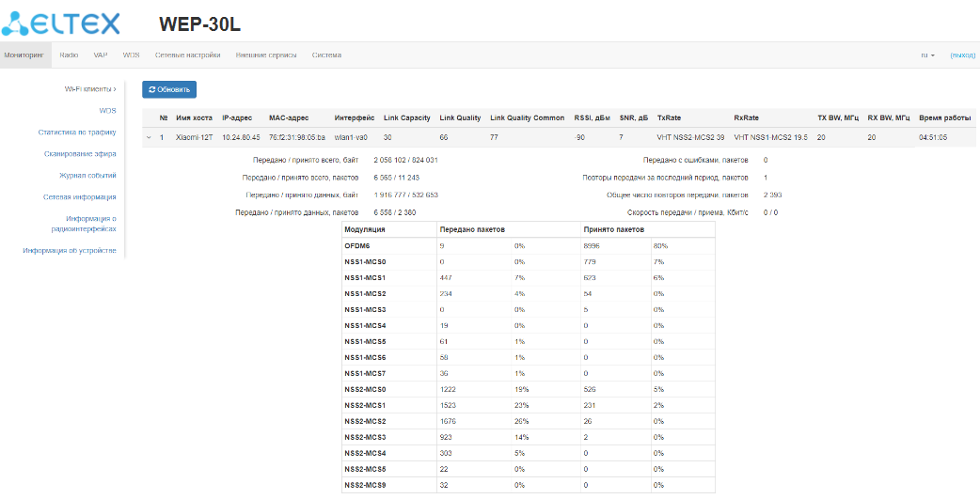
Task: Select the Мониторинг tab
Action: [24, 55]
